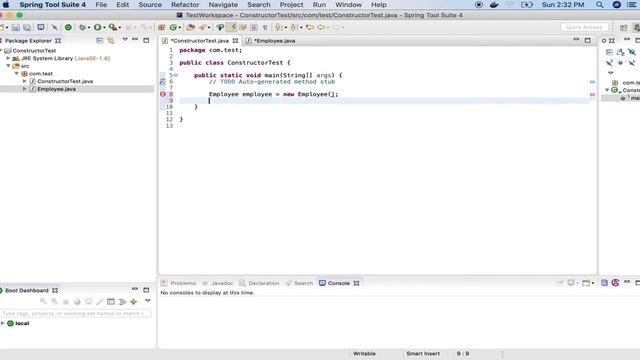Toggle Hide Fields icon in Outline

(632, 52)
